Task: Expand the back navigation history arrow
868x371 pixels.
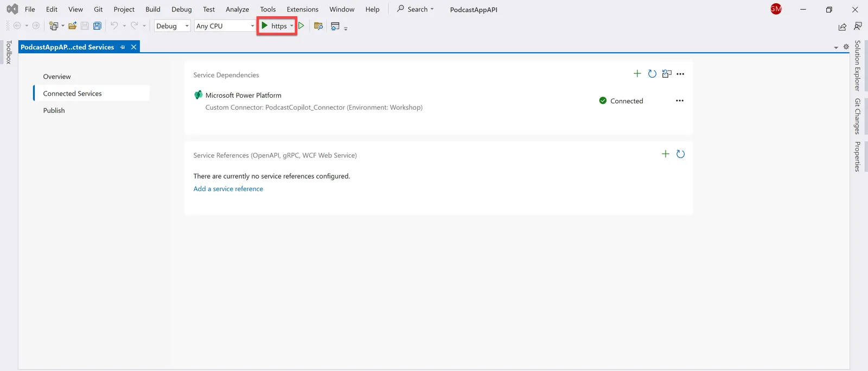Action: 27,26
